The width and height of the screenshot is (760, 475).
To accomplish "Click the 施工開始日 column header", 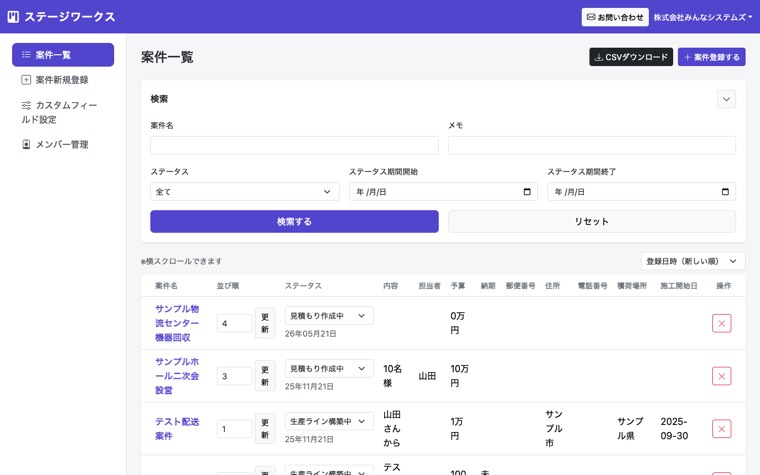I will pyautogui.click(x=679, y=286).
